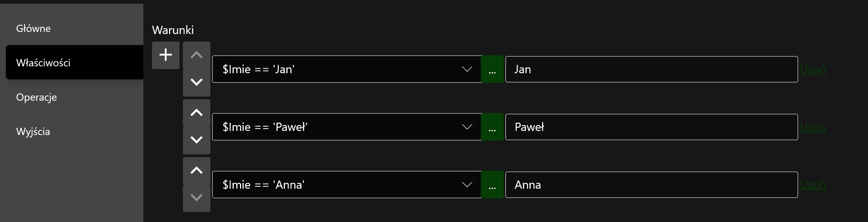Viewport: 868px width, 222px height.
Task: Expand the $Imie == 'Paweł' condition dropdown
Action: (467, 127)
